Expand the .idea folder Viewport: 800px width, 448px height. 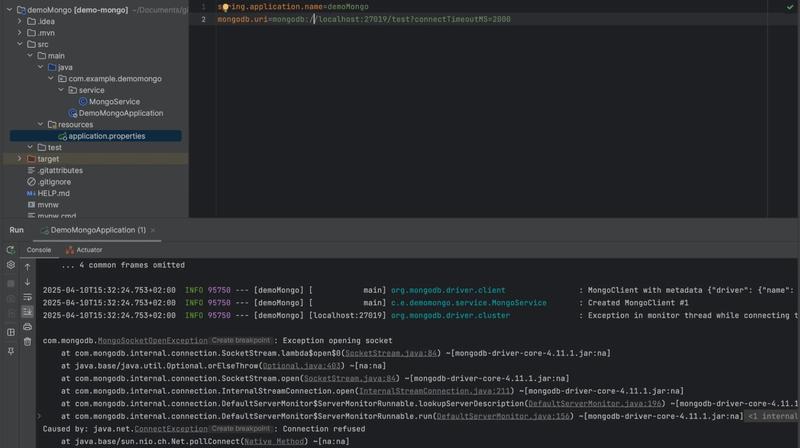[x=20, y=21]
